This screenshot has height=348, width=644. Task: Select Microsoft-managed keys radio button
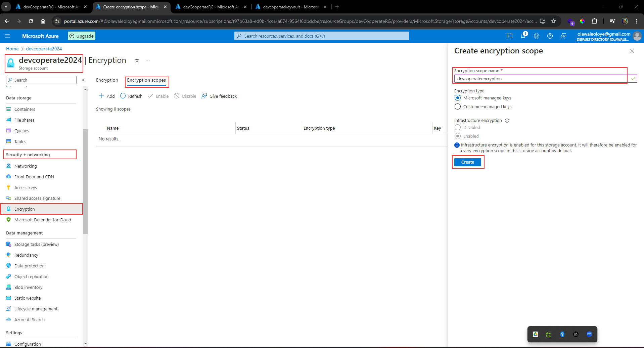(x=458, y=98)
